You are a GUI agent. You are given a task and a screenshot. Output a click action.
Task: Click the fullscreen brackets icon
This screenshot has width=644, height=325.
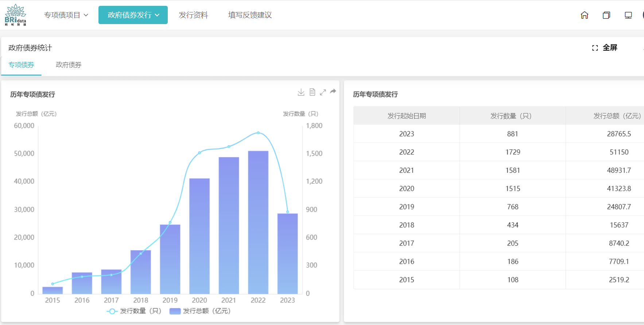(x=595, y=48)
